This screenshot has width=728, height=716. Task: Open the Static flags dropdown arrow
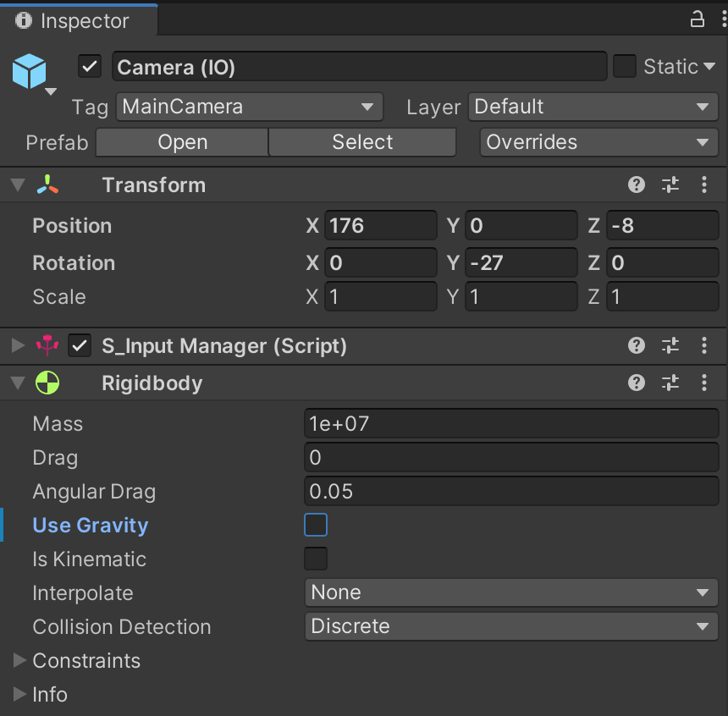(711, 67)
